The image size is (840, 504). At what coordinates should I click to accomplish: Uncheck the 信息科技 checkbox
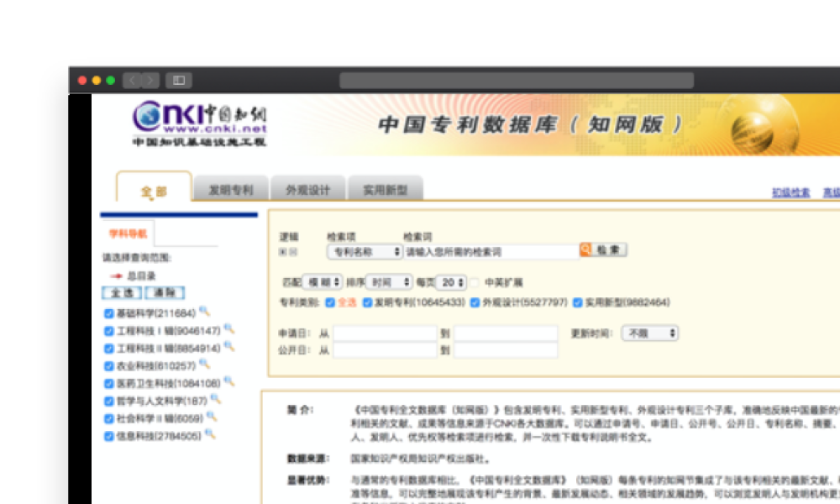[x=108, y=437]
